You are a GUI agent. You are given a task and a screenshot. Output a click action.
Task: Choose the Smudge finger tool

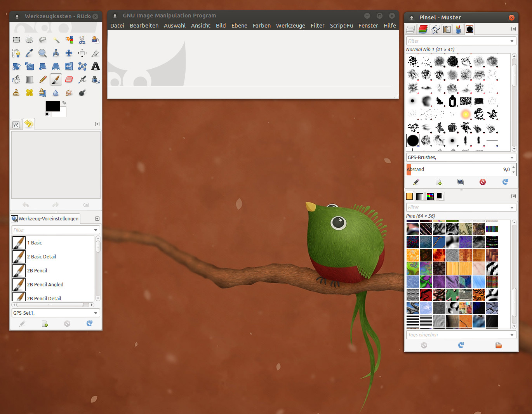click(x=69, y=93)
